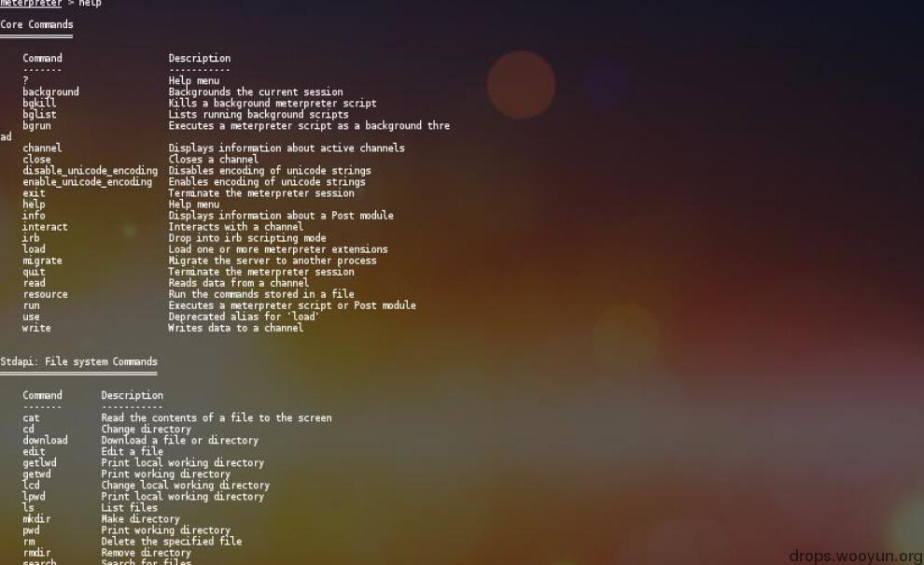Click the 'background' command text
The height and width of the screenshot is (565, 924).
(50, 92)
